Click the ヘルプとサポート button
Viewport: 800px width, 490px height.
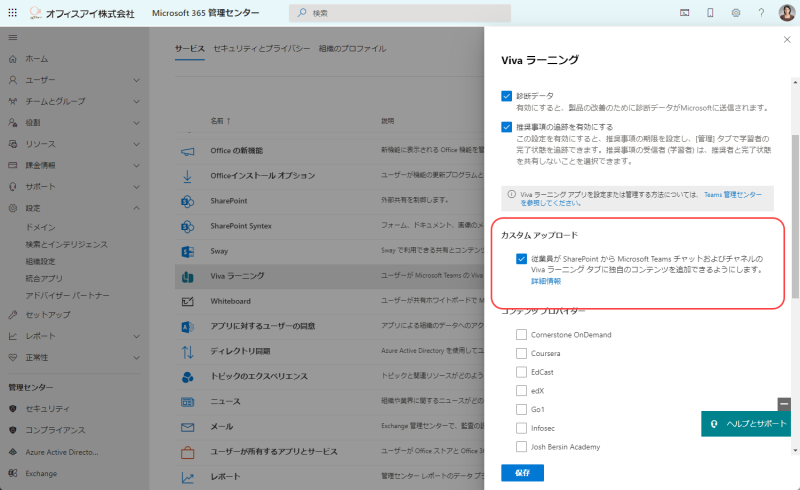pyautogui.click(x=746, y=424)
